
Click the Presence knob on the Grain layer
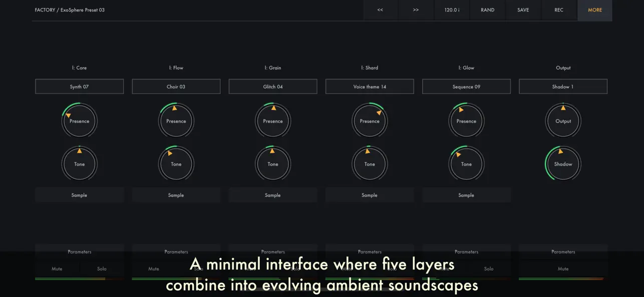tap(273, 120)
